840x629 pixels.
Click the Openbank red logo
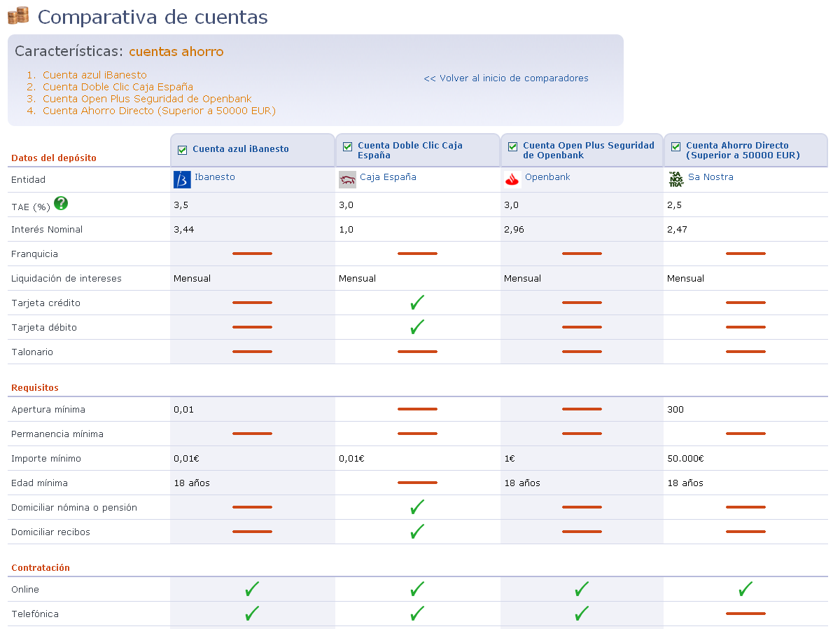point(512,179)
